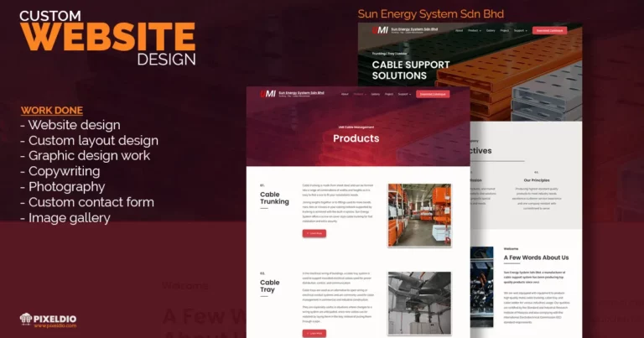This screenshot has width=644, height=338.
Task: Expand Product dropdown on homepage mockup
Action: 475,30
